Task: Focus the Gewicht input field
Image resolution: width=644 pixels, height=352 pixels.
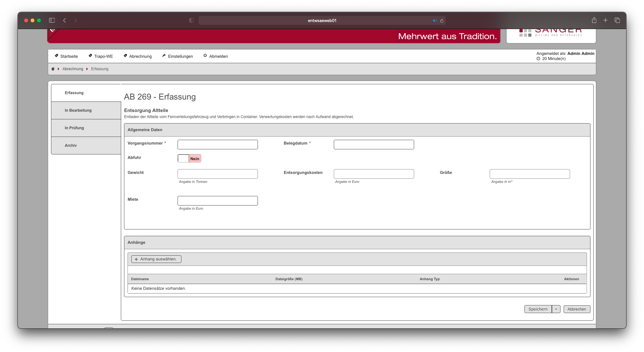Action: [x=218, y=174]
